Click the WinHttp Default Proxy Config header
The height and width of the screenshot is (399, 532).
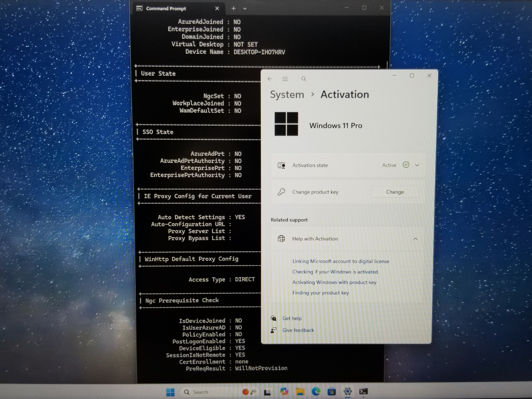coord(192,259)
